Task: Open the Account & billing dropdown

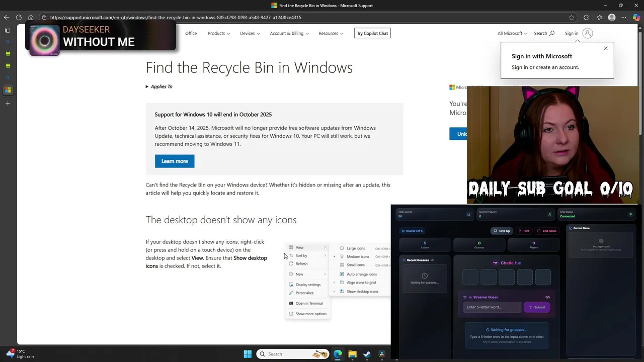Action: (289, 33)
